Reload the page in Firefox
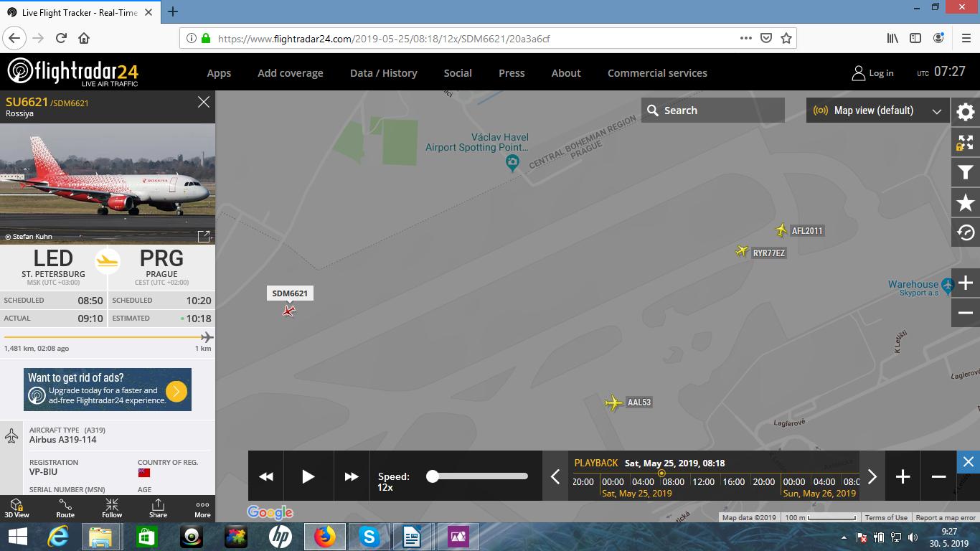The image size is (980, 551). [61, 38]
